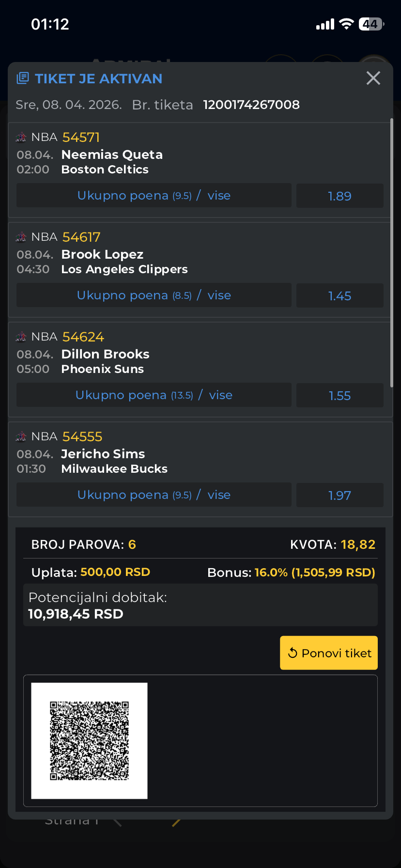401x868 pixels.
Task: Tap the NBA icon beside code 54617
Action: [x=21, y=237]
